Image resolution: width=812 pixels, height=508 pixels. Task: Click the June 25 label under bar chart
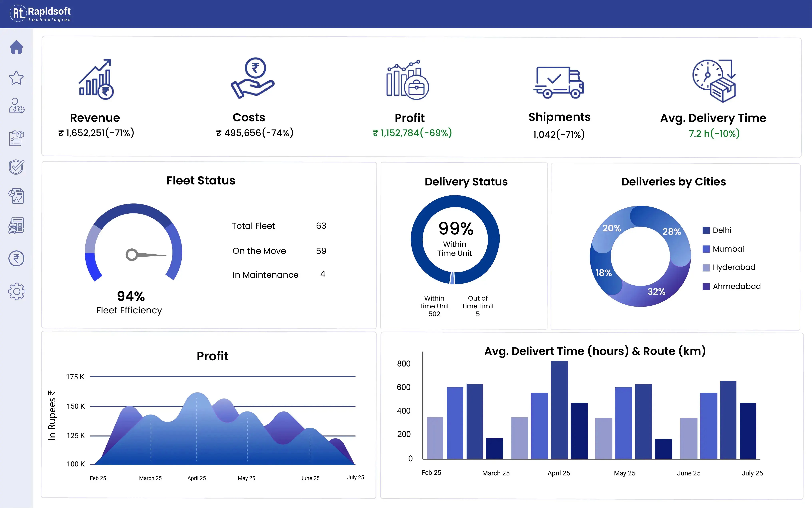click(x=689, y=473)
